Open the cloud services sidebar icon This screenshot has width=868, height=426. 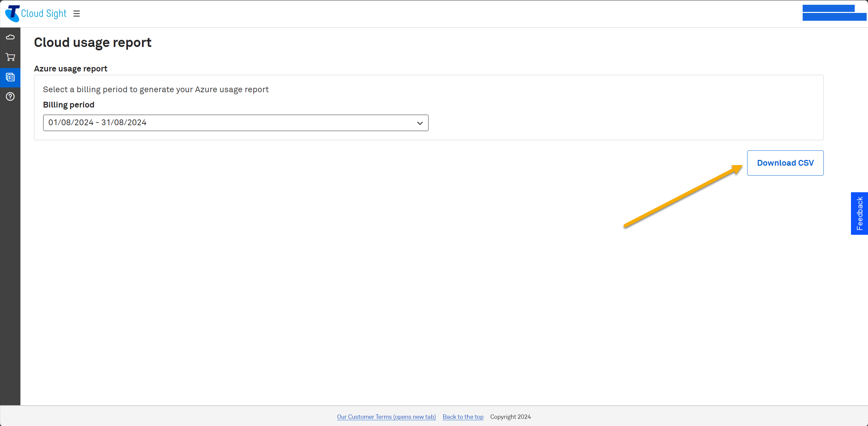click(x=10, y=37)
